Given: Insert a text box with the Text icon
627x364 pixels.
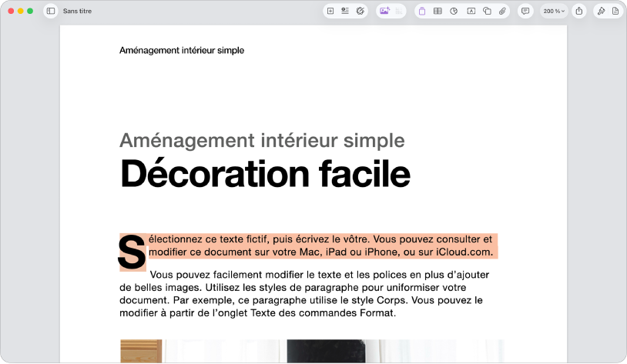Looking at the screenshot, I should click(x=471, y=12).
